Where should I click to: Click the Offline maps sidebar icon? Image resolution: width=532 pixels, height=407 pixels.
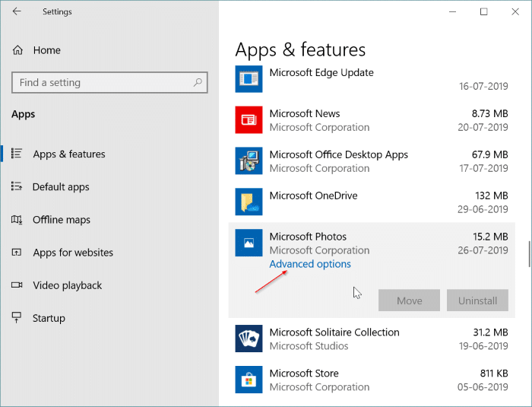[17, 219]
